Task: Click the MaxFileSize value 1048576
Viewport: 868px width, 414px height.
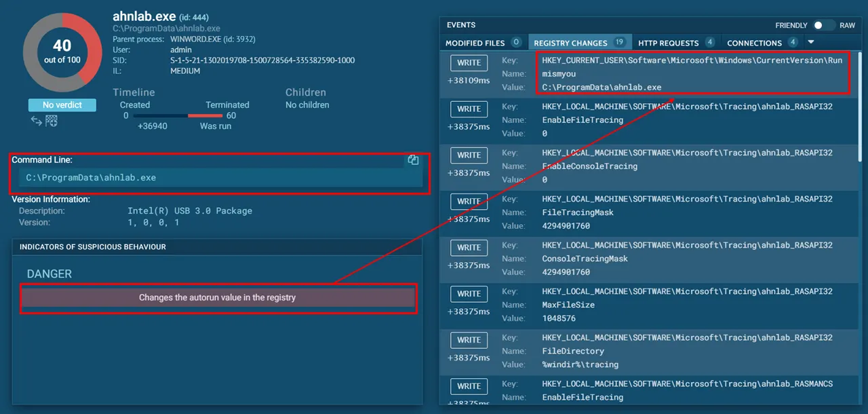Action: pos(559,318)
